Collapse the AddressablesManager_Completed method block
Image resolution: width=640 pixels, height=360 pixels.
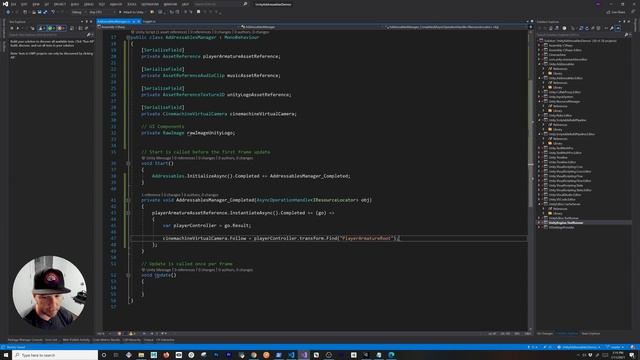[x=128, y=200]
